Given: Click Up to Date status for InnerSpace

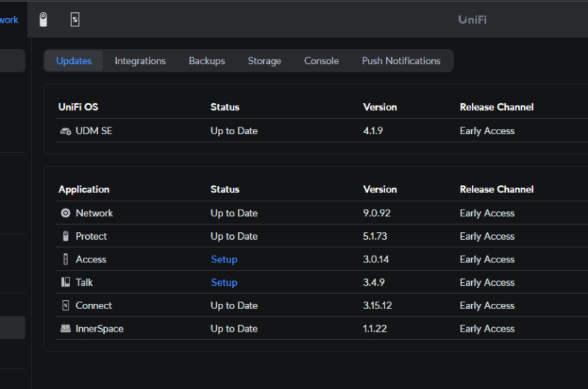Looking at the screenshot, I should click(234, 329).
